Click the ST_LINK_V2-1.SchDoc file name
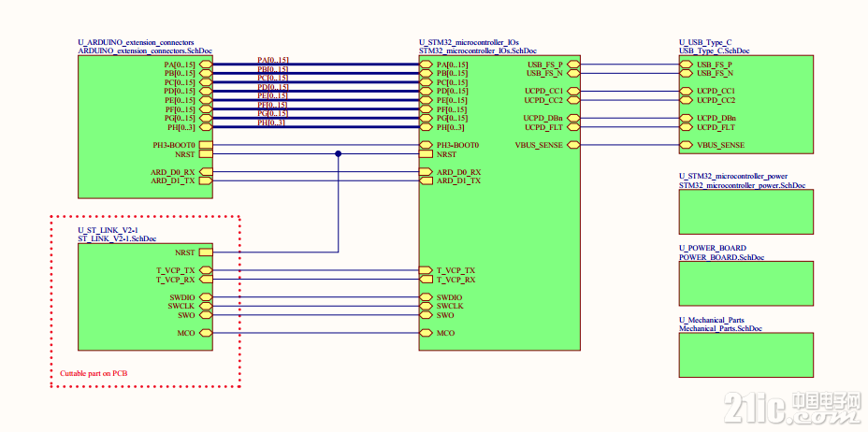Viewport: 868px width, 432px height. pos(117,238)
